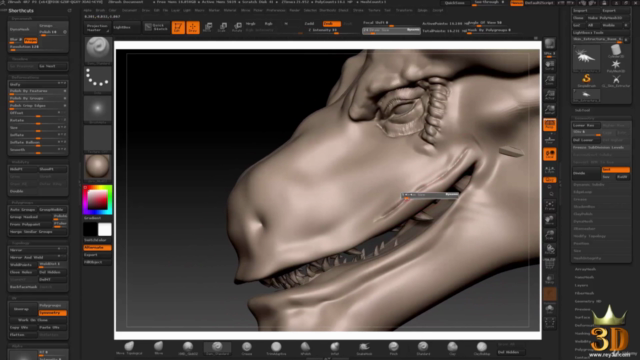Select the PolyMesh3D star tool

616,65
